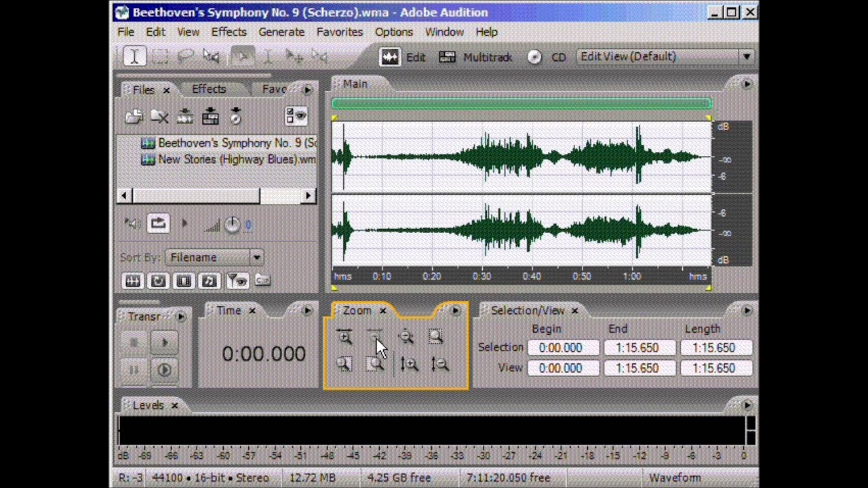Click the Close File icon in Files panel
Viewport: 868px width, 488px height.
[159, 117]
